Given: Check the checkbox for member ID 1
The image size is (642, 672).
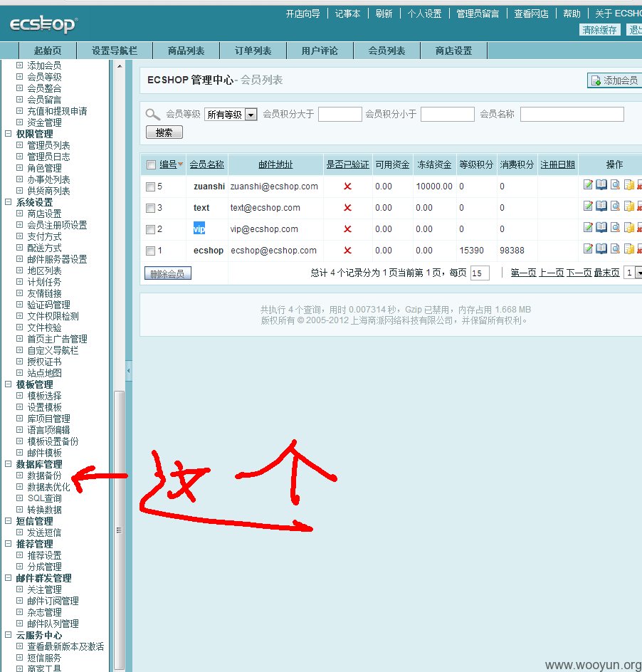Looking at the screenshot, I should (150, 251).
